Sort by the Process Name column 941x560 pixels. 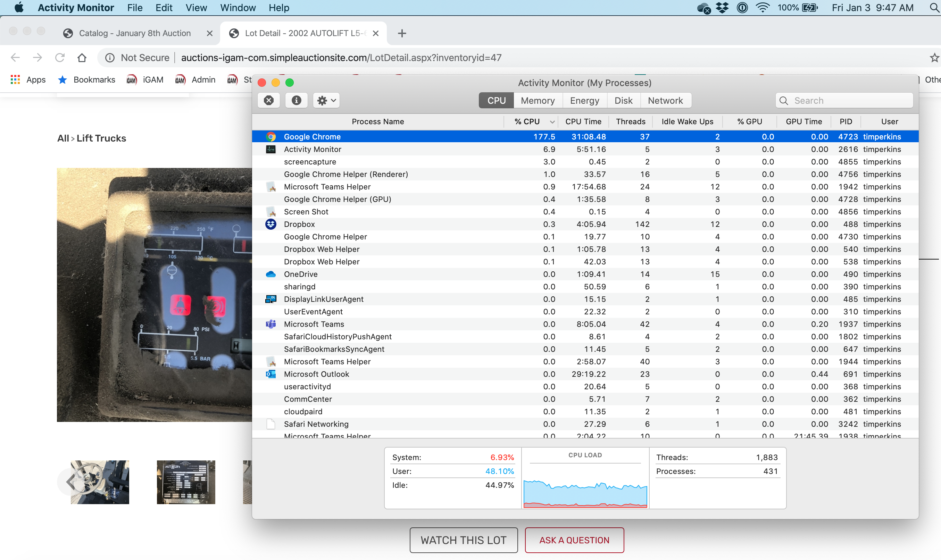pyautogui.click(x=377, y=121)
